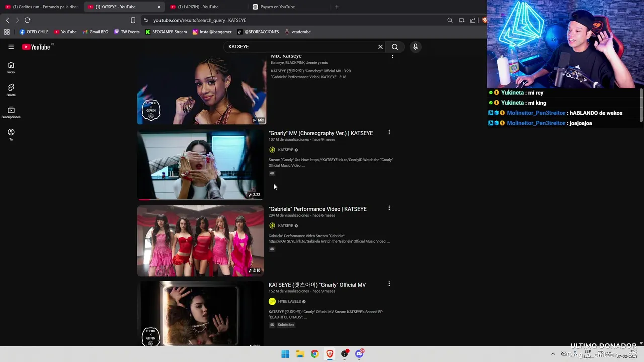
Task: Open the Tú profile section in the sidebar
Action: [11, 134]
